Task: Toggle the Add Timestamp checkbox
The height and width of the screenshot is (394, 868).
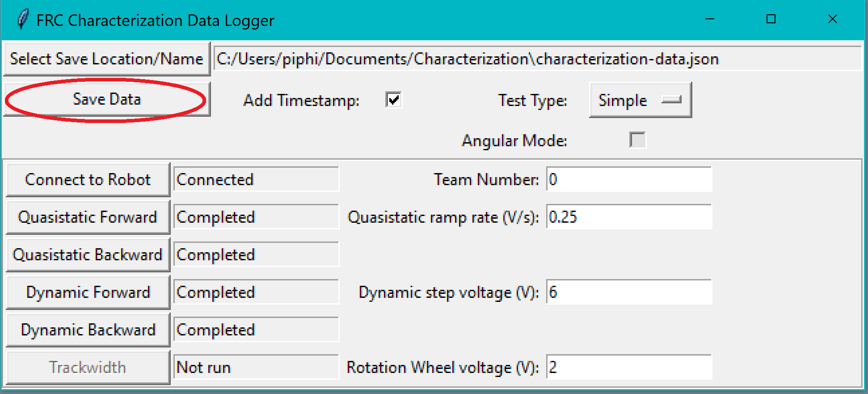Action: tap(393, 100)
